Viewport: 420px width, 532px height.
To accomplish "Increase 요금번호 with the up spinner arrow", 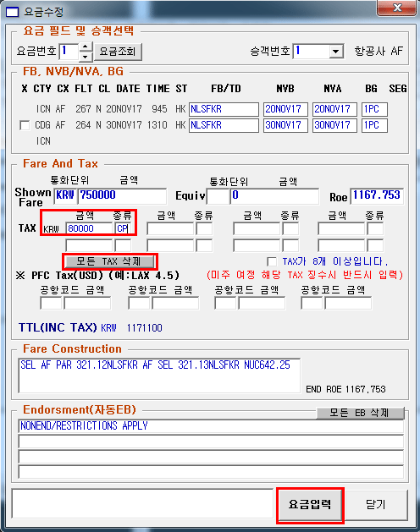I will coord(86,47).
